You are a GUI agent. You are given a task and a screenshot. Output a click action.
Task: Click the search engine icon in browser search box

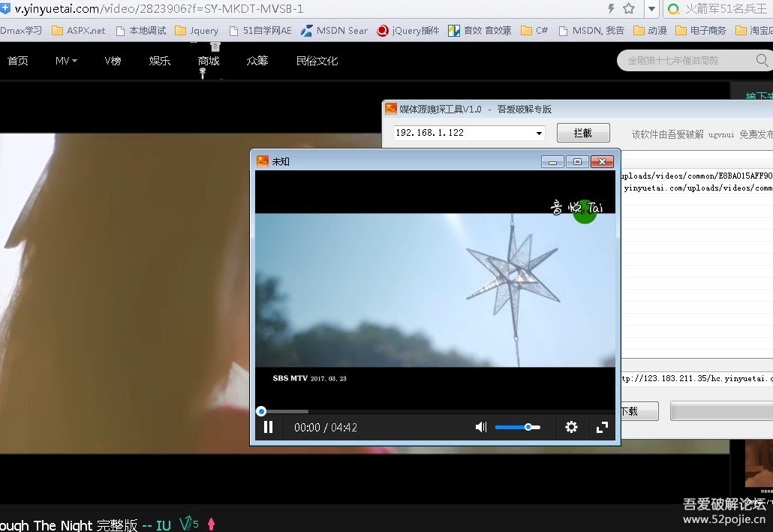point(673,8)
